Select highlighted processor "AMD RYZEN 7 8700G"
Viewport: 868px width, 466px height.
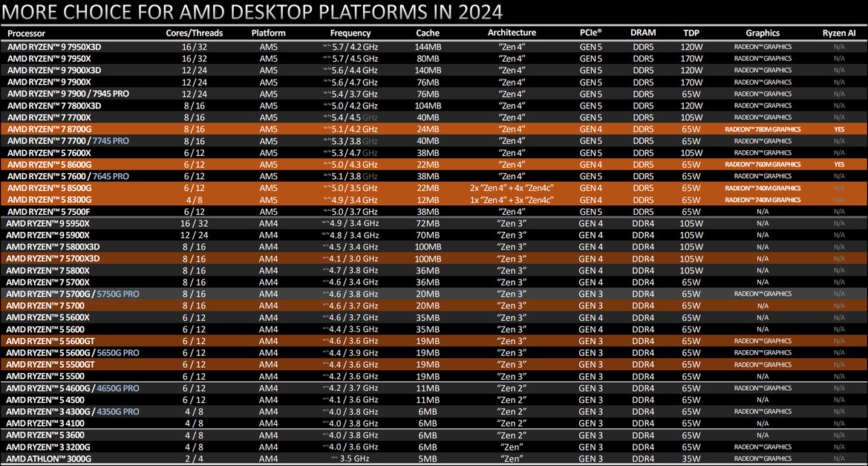coord(49,129)
